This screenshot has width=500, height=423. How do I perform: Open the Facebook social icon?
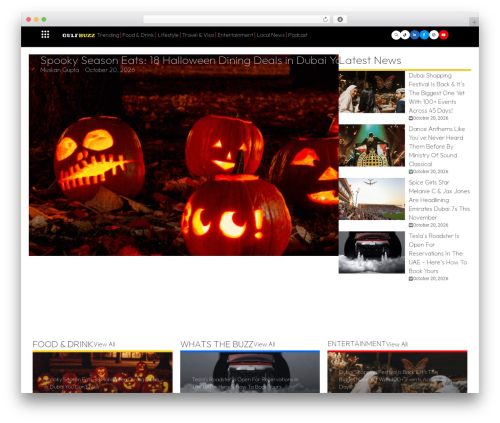(424, 35)
